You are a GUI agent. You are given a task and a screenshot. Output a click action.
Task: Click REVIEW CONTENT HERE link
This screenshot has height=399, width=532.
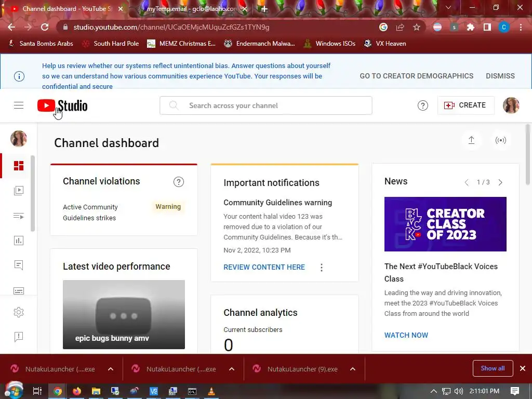[x=264, y=268]
